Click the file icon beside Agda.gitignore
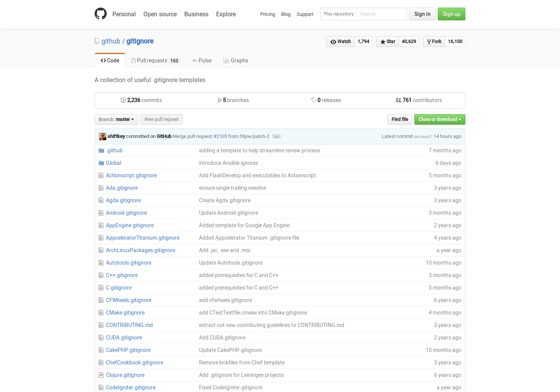Screen dimensions: 560x392 point(101,200)
